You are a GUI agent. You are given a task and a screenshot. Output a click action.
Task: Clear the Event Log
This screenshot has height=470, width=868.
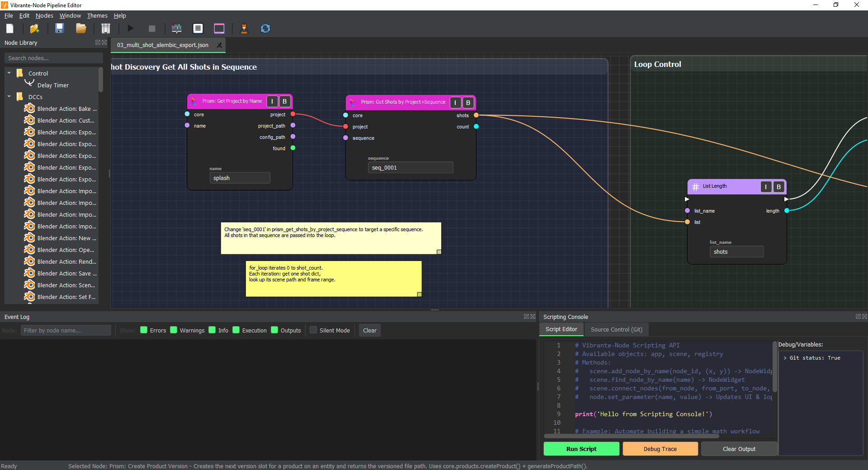[x=369, y=330]
